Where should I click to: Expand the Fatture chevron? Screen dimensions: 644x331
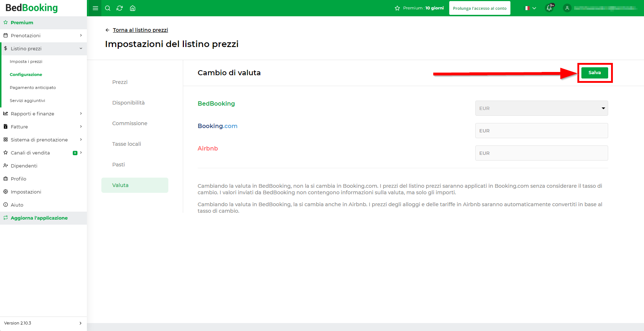[81, 127]
